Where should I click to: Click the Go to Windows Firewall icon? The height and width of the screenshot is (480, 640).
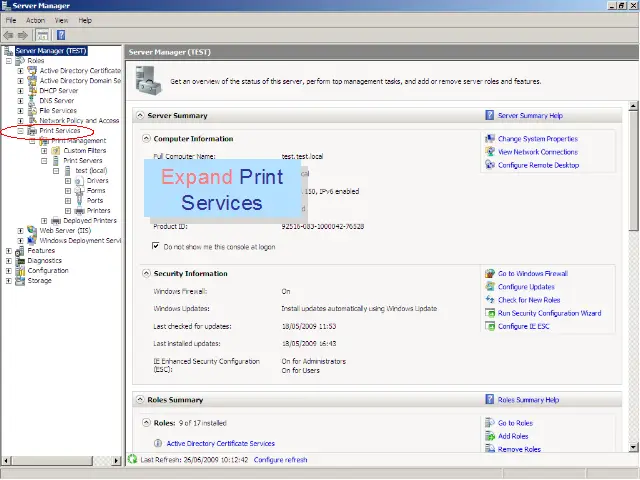(490, 273)
